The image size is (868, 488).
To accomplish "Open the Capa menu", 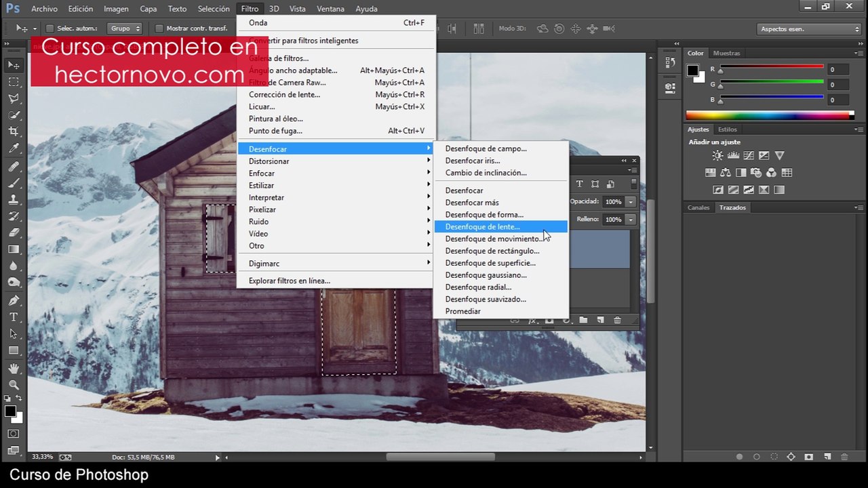I will point(148,9).
